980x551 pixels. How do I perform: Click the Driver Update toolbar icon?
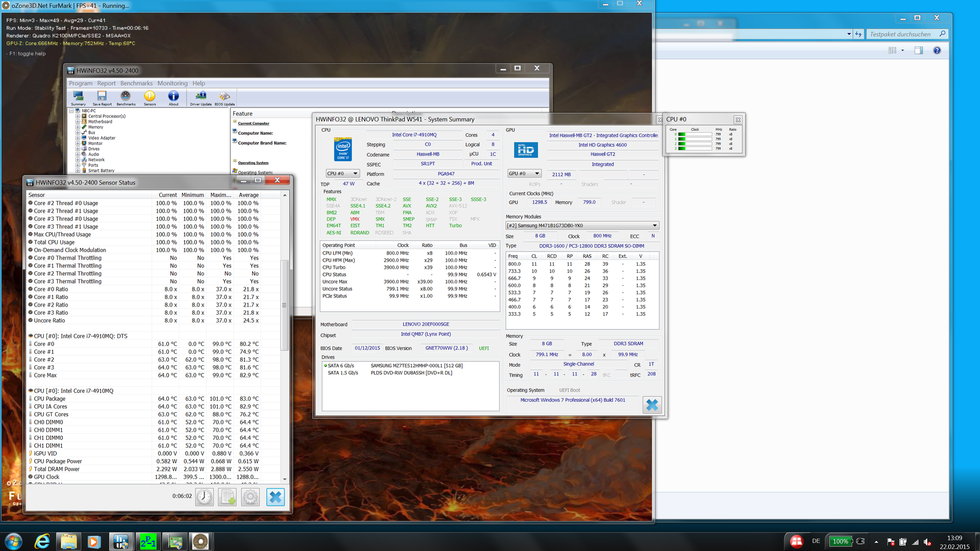[201, 97]
